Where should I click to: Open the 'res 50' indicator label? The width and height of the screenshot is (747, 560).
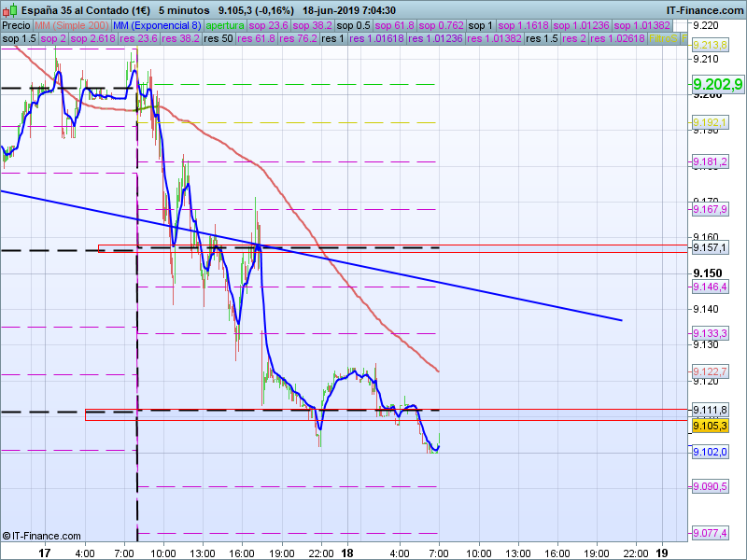pos(218,39)
